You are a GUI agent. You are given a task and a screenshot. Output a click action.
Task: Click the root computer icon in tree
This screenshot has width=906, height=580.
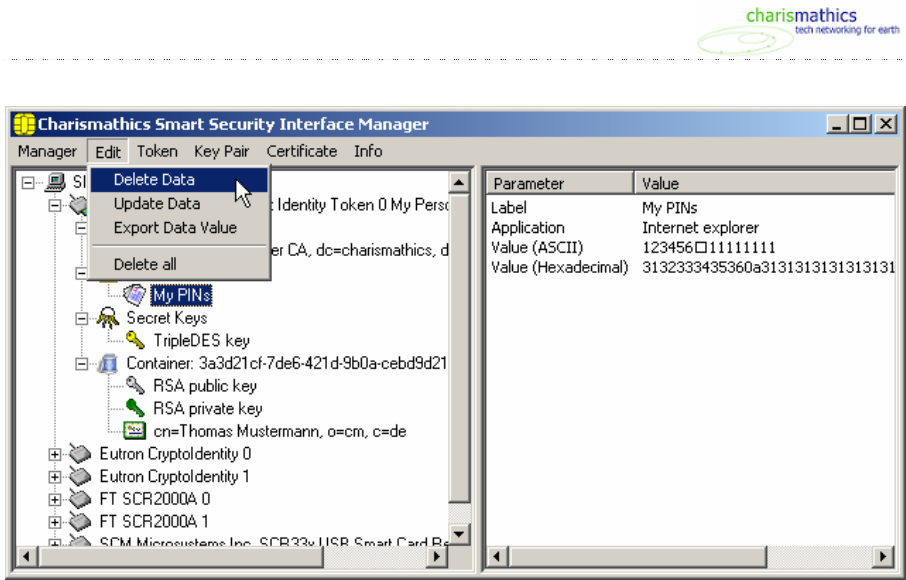55,182
